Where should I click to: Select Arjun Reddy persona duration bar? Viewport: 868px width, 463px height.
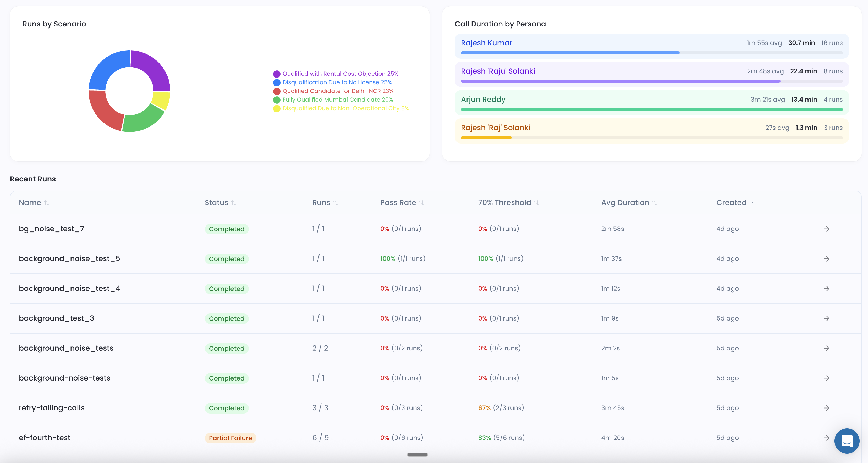click(x=651, y=109)
